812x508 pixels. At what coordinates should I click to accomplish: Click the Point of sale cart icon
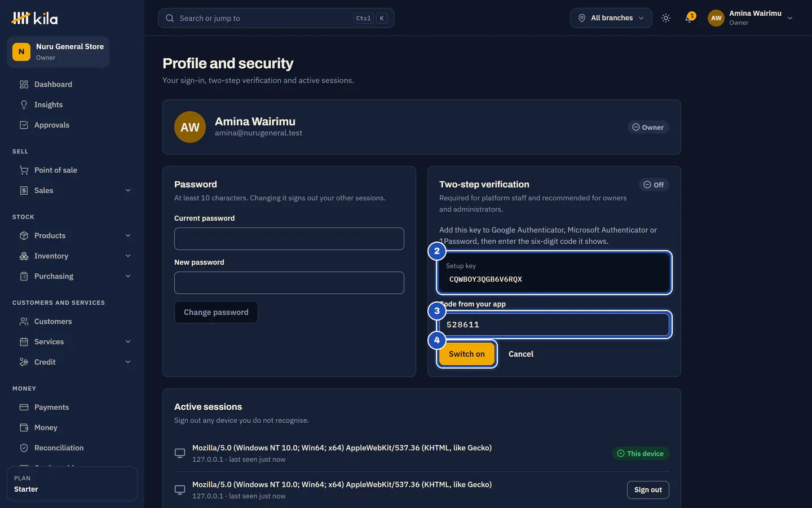pyautogui.click(x=24, y=170)
